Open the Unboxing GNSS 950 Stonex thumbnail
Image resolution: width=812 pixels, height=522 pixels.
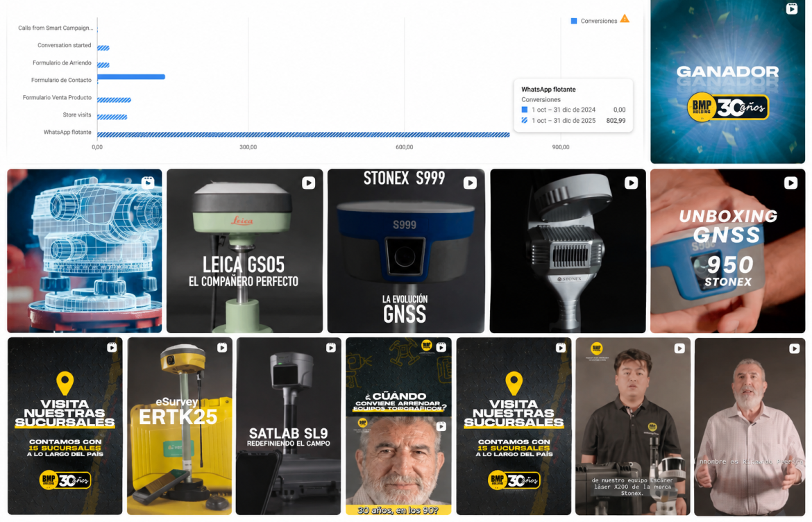point(727,251)
